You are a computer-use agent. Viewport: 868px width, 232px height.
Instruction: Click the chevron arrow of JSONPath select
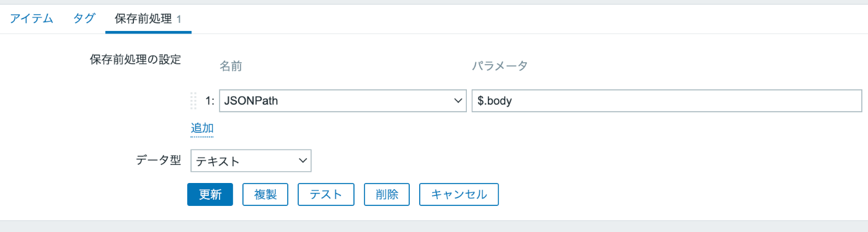click(x=458, y=100)
